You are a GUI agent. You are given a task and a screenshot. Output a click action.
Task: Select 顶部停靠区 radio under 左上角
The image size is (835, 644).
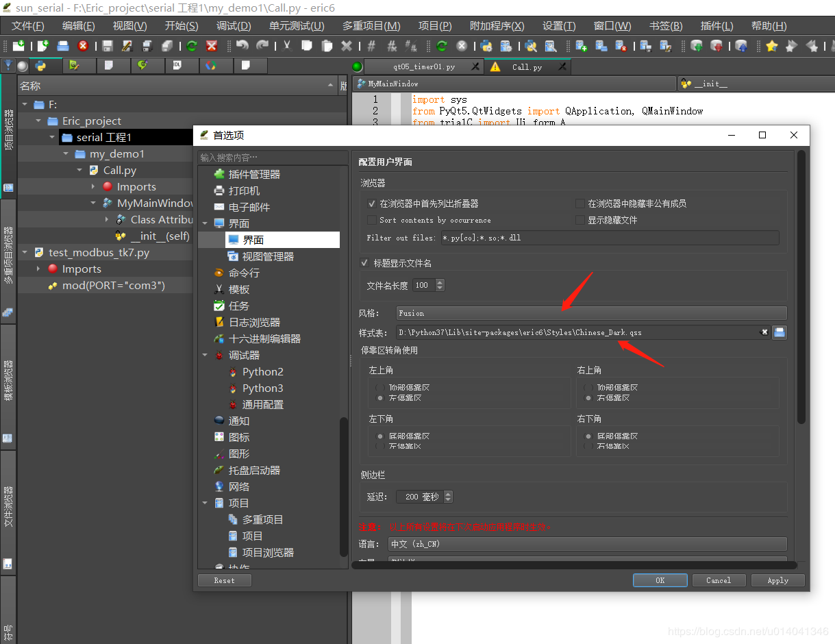tap(379, 388)
